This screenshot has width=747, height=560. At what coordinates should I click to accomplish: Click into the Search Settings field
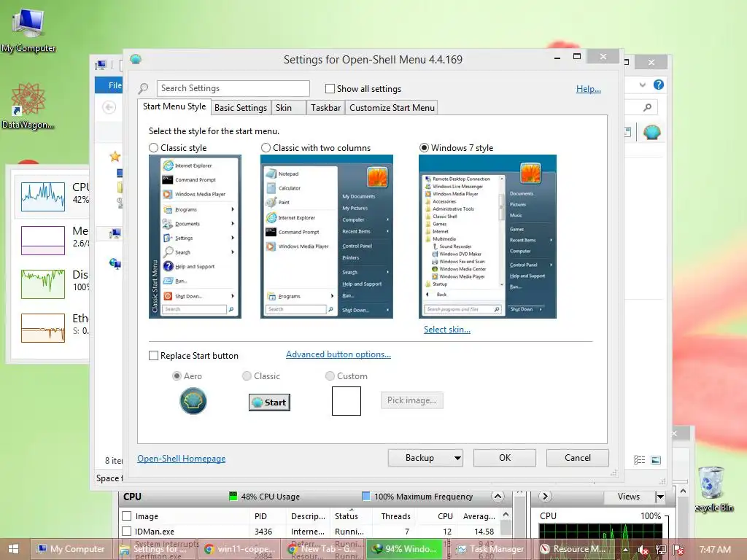(x=233, y=88)
